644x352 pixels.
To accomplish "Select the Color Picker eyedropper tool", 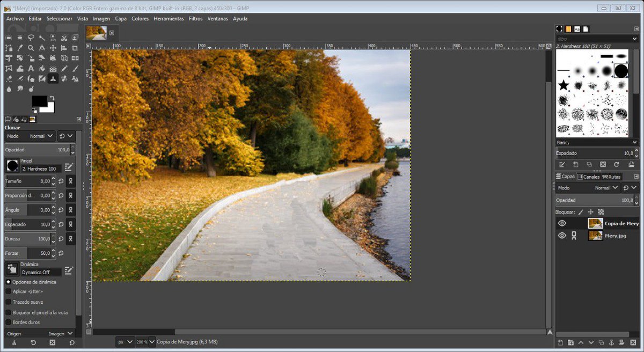I will click(x=20, y=48).
